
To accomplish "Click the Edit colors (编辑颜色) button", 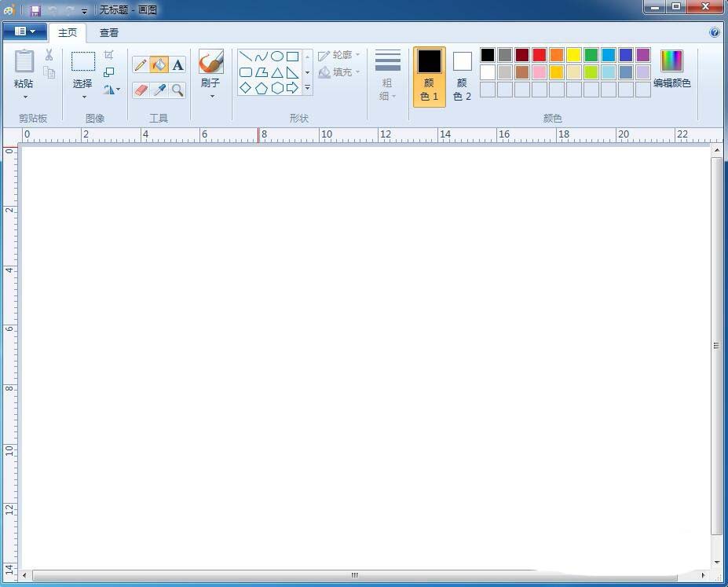I will (x=671, y=69).
